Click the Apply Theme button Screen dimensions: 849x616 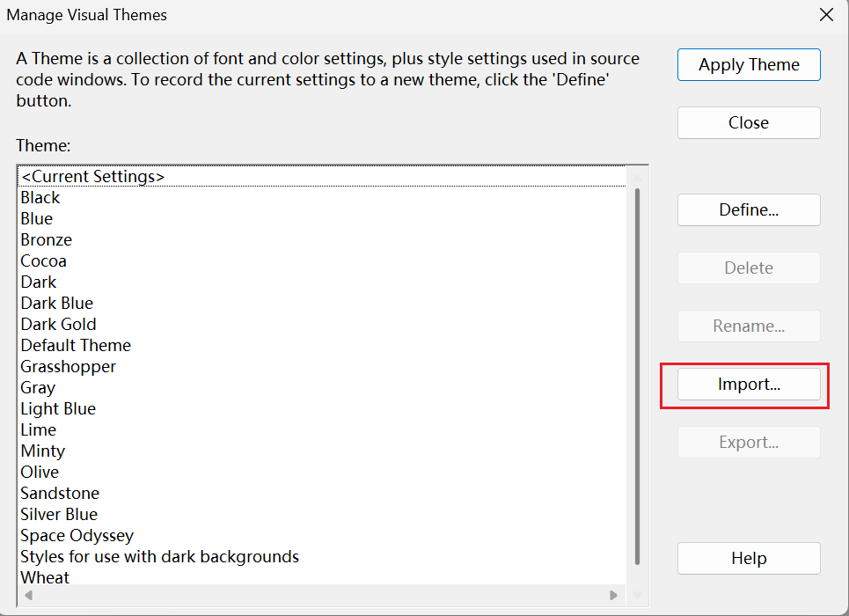pos(749,64)
